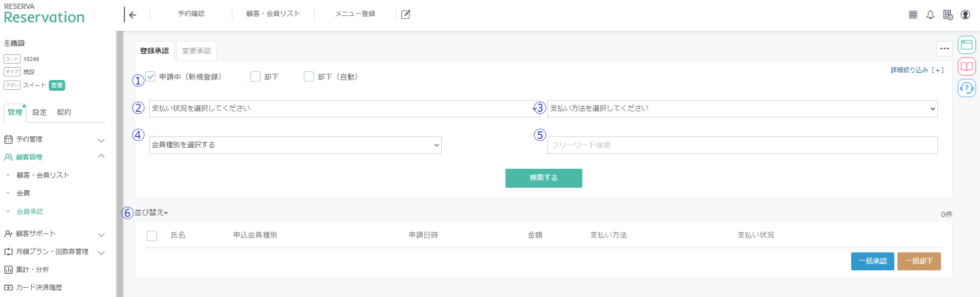Switch to the 登録承認 tab
Screen dimensions: 980x297
pos(154,51)
